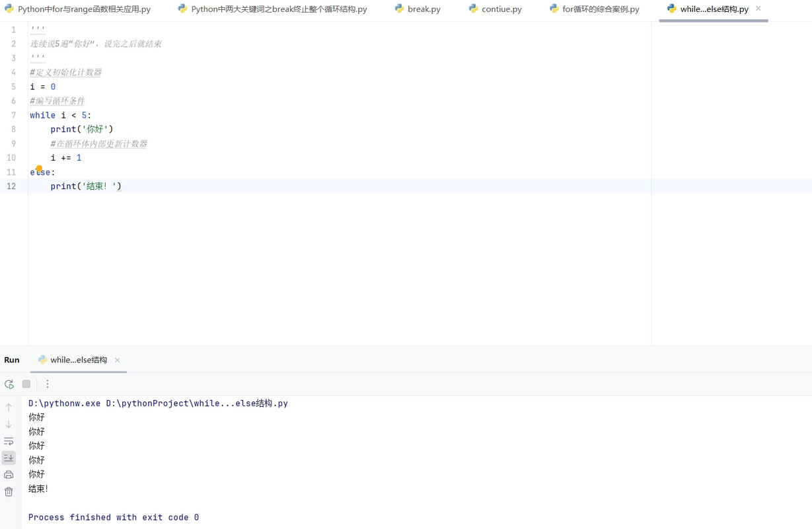Screen dimensions: 812x529
Task: Toggle soft-wrap in console output
Action: 9,441
